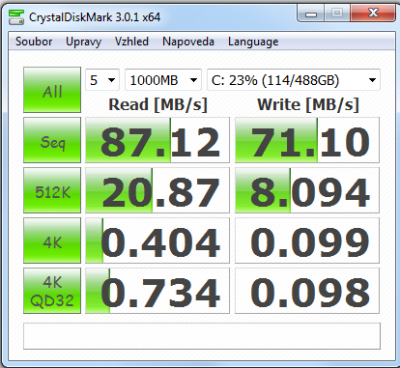This screenshot has height=368, width=400.
Task: Run all benchmarks with All button
Action: coord(52,90)
